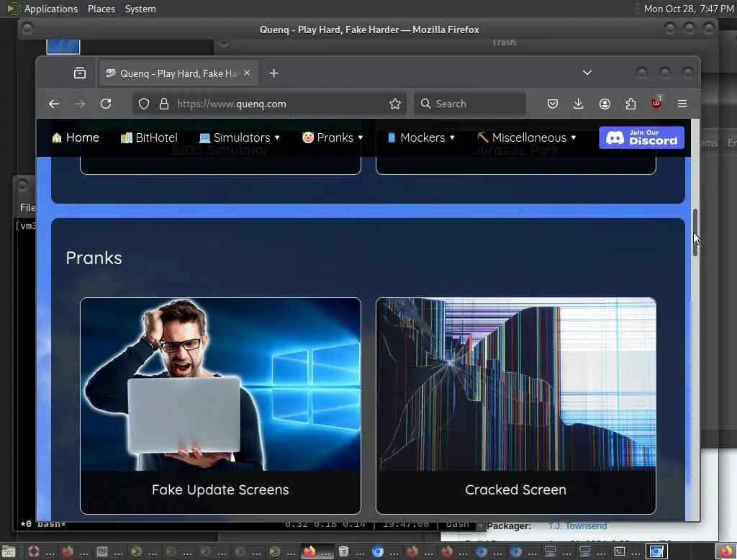737x560 pixels.
Task: Click the Fake Update Screens caption
Action: 220,490
